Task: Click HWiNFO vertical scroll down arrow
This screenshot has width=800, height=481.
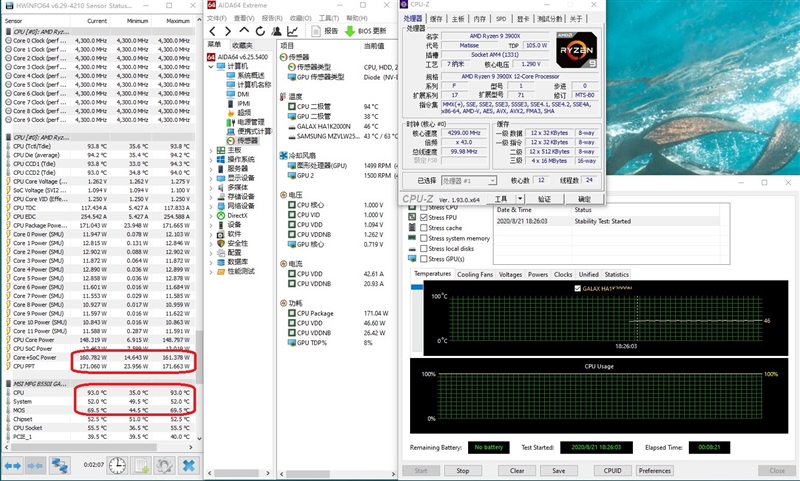Action: [x=199, y=438]
